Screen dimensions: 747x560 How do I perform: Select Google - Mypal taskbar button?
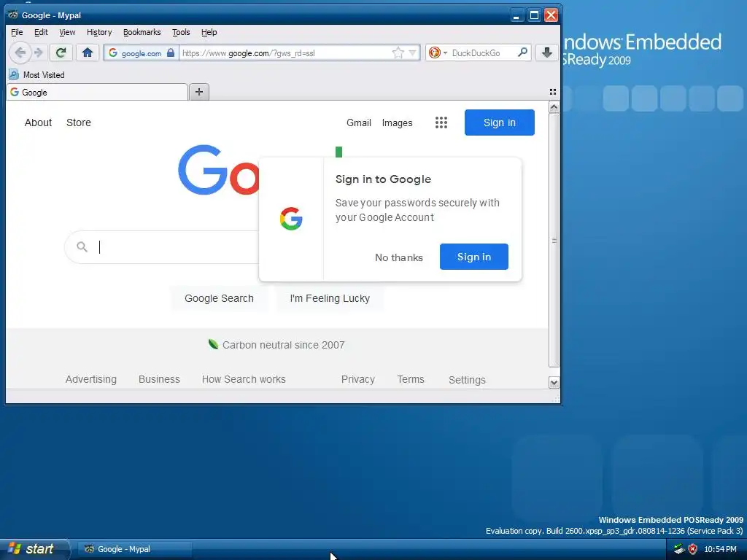point(135,549)
